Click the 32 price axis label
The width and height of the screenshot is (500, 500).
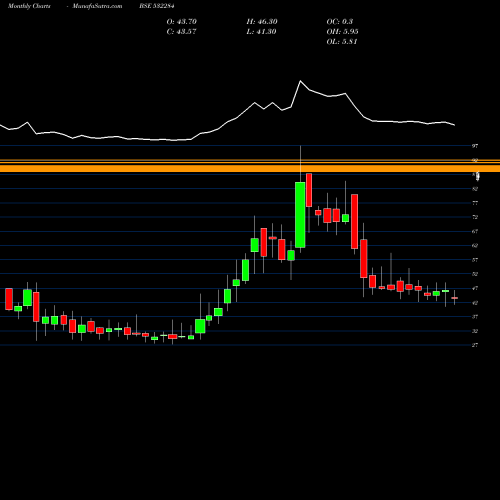point(475,331)
